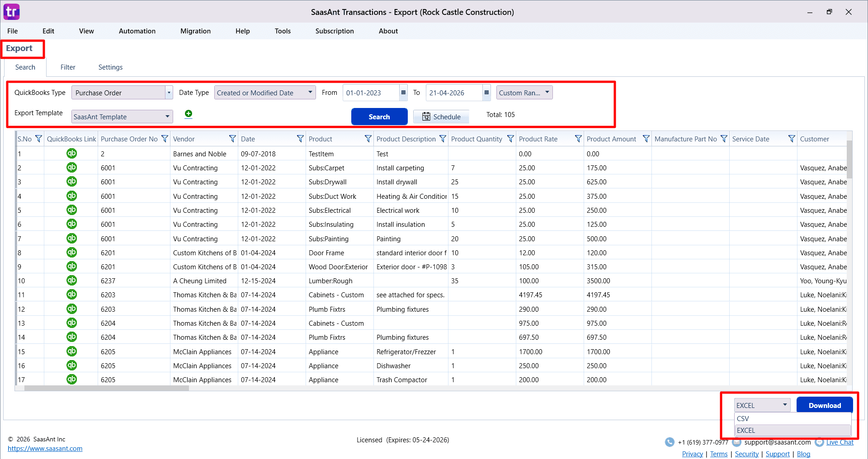Click the vertical scrollbar of the table
The image size is (868, 459).
tap(849, 159)
